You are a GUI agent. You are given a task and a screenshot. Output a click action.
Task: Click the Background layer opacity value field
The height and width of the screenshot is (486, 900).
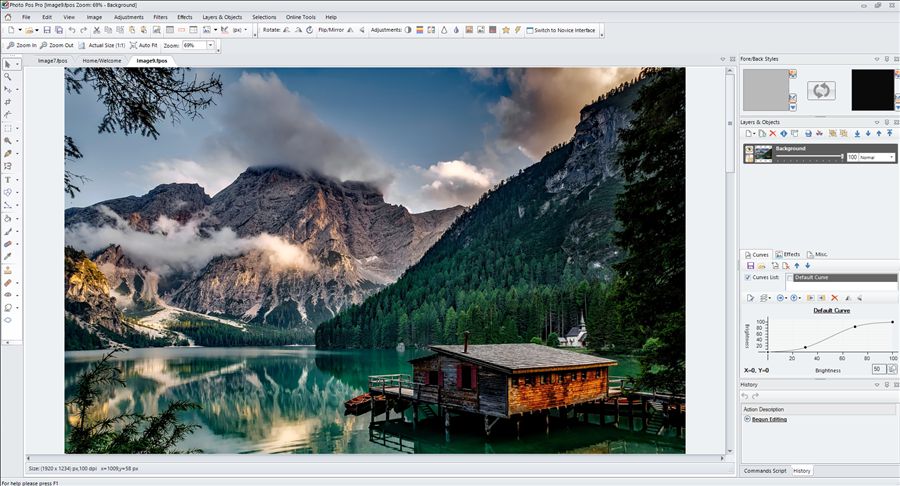[852, 157]
